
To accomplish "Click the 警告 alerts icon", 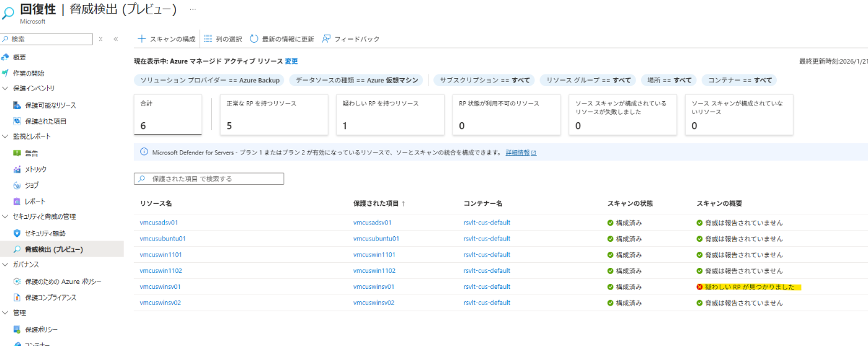I will tap(17, 153).
